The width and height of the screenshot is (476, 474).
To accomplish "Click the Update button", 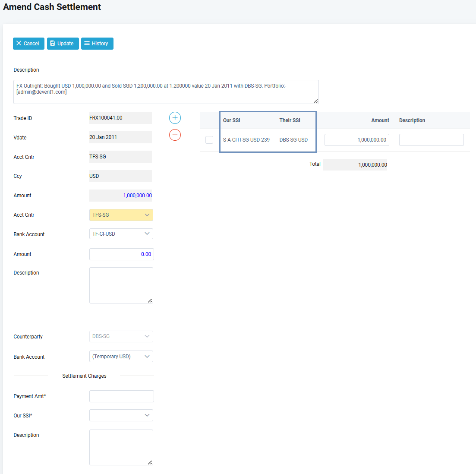I will click(63, 44).
